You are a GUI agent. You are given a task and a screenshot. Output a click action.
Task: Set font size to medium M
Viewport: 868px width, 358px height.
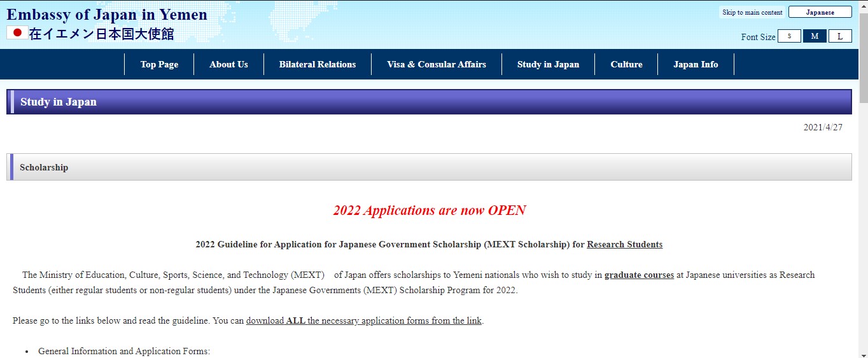[815, 36]
